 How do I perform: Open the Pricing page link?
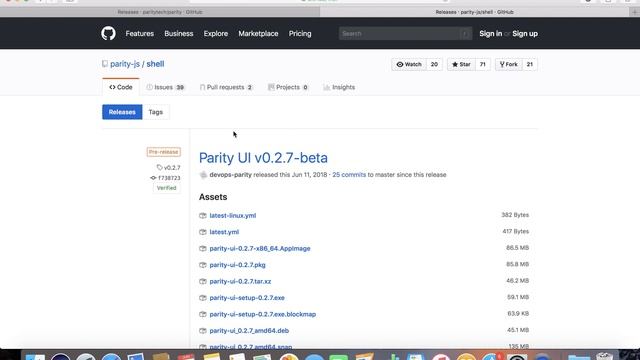coord(300,33)
